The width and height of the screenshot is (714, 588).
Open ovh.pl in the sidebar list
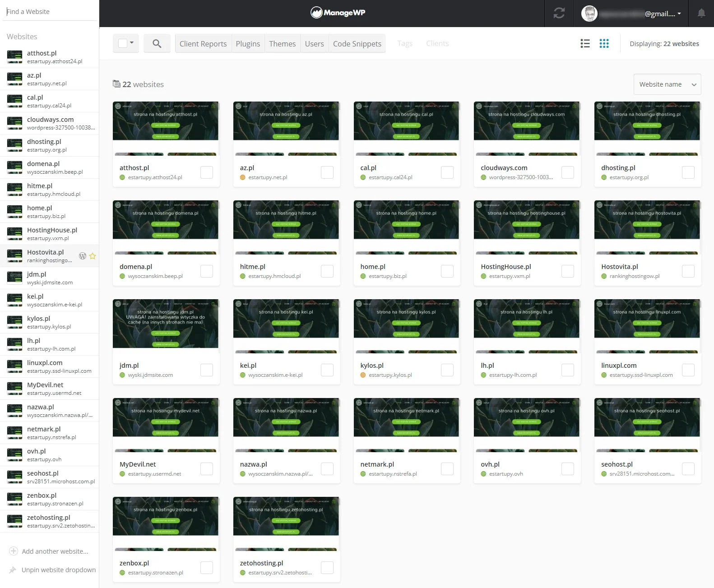pos(49,455)
